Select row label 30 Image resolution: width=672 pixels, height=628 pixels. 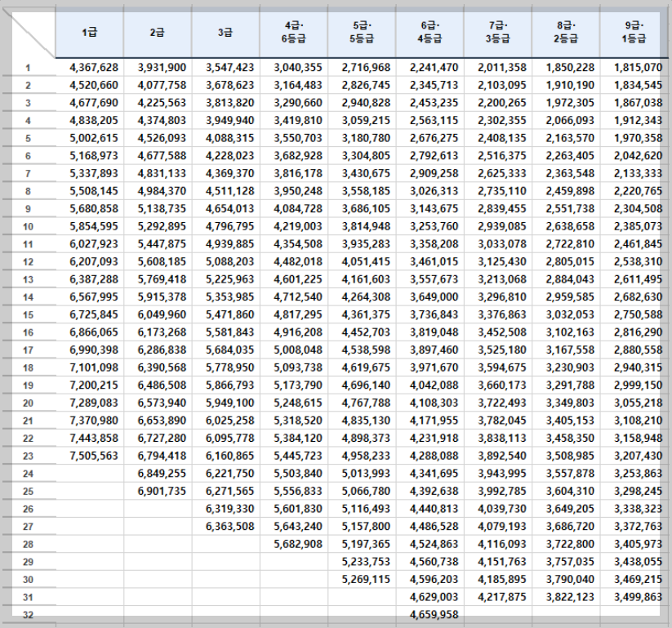[x=28, y=580]
